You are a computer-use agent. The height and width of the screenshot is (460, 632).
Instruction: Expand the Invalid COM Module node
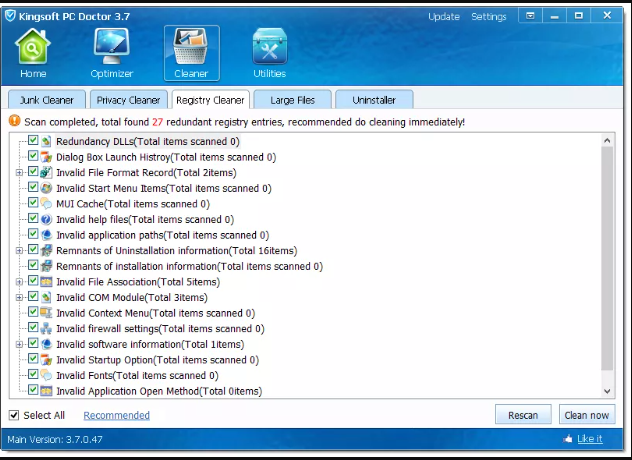point(19,297)
